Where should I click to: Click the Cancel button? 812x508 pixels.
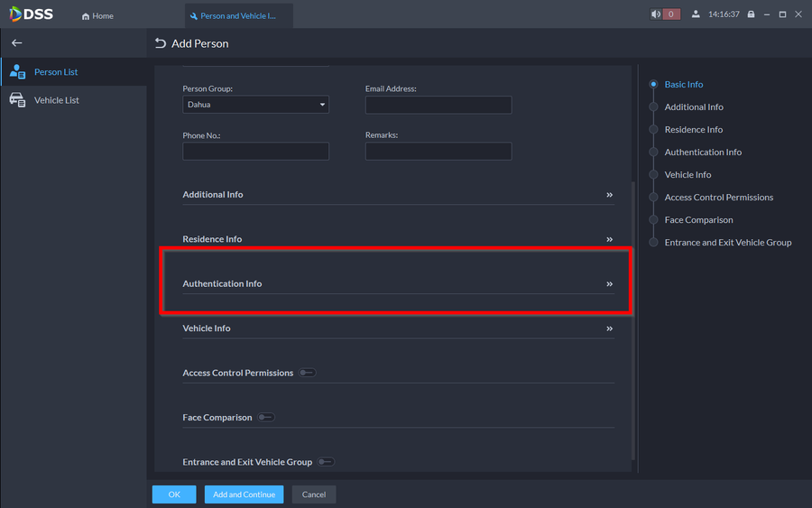[314, 494]
